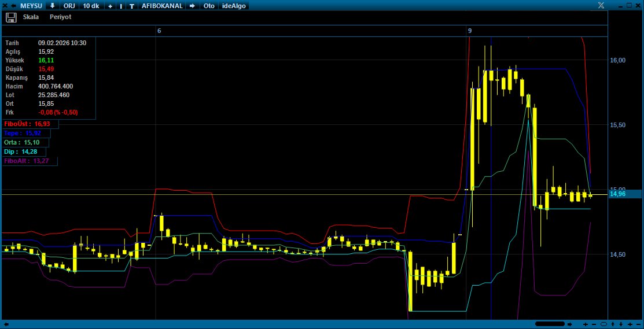Select the ORJ chart mode button
644x329 pixels.
coord(69,6)
